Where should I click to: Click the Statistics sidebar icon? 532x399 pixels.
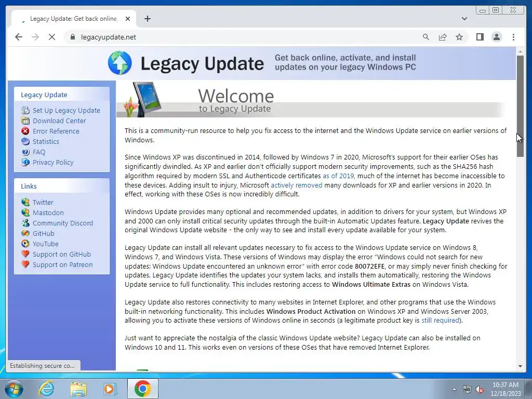pos(25,141)
